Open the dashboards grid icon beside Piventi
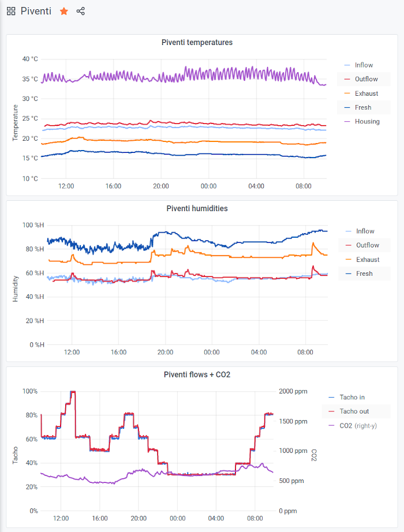 point(11,11)
